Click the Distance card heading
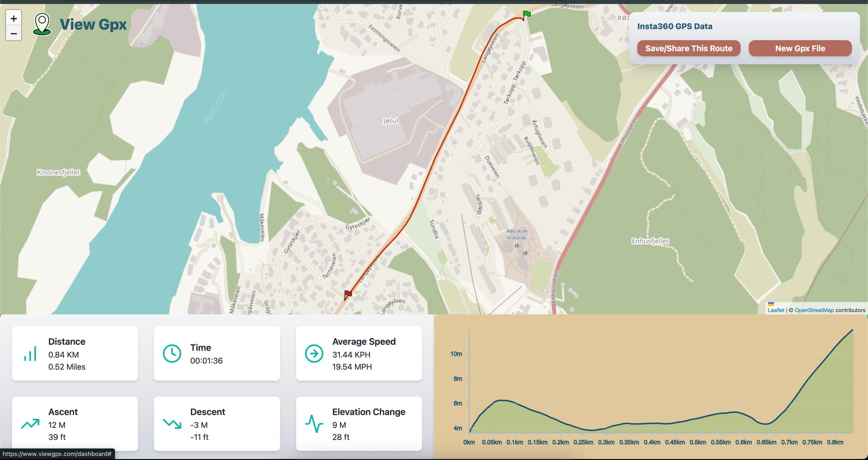This screenshot has width=868, height=460. pos(67,342)
